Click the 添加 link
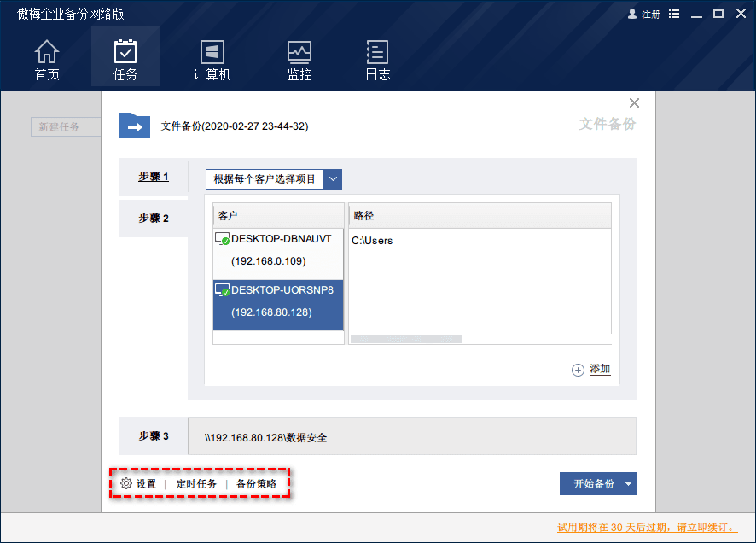The width and height of the screenshot is (756, 543). (x=600, y=369)
